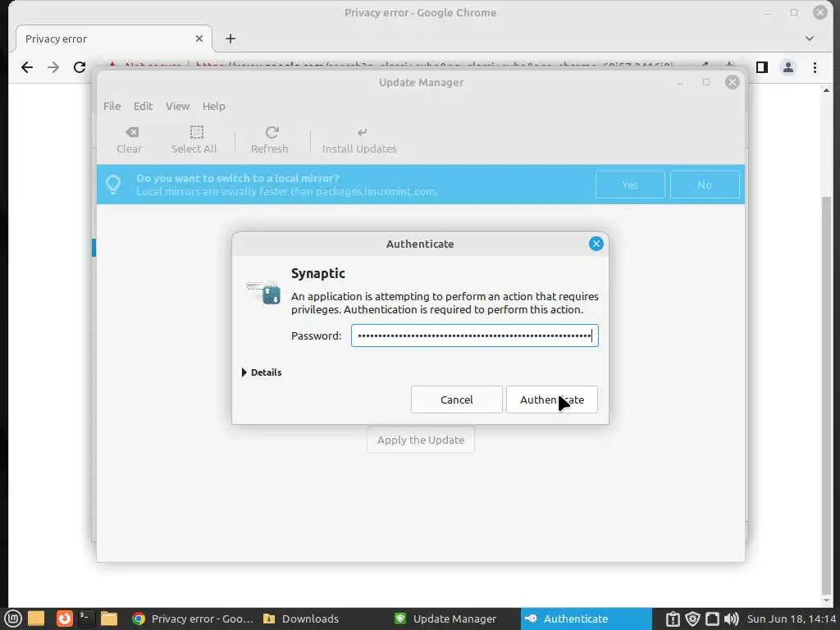
Task: Open the file manager icon in taskbar
Action: click(109, 619)
